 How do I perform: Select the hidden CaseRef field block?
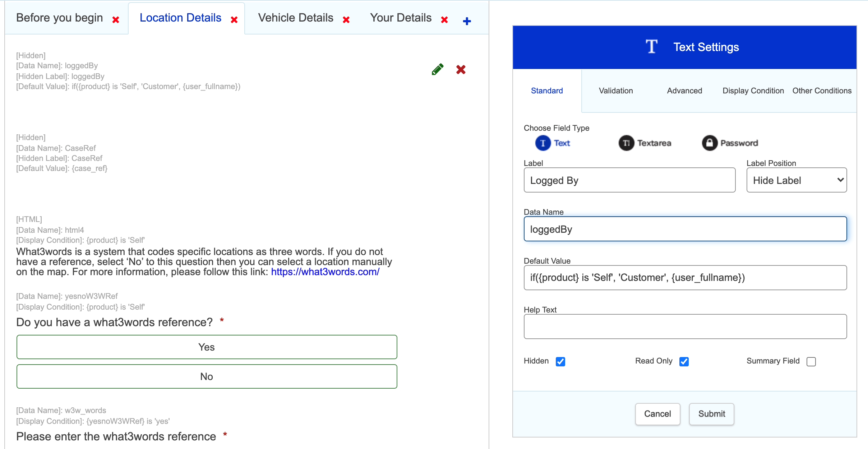62,153
